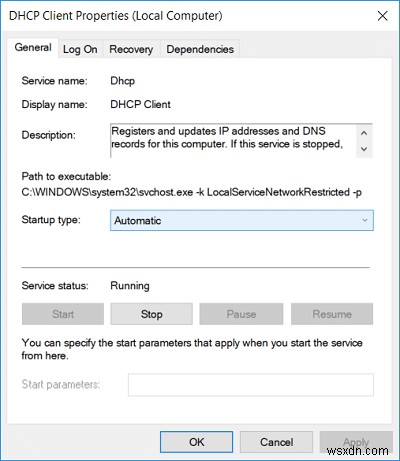Viewport: 400px width, 461px height.
Task: Click the Running service status text
Action: pyautogui.click(x=130, y=286)
